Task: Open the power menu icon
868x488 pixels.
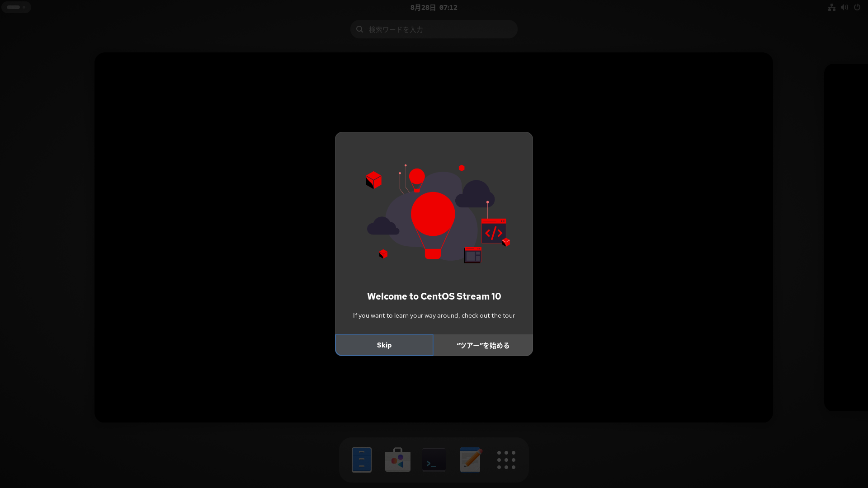Action: [857, 7]
